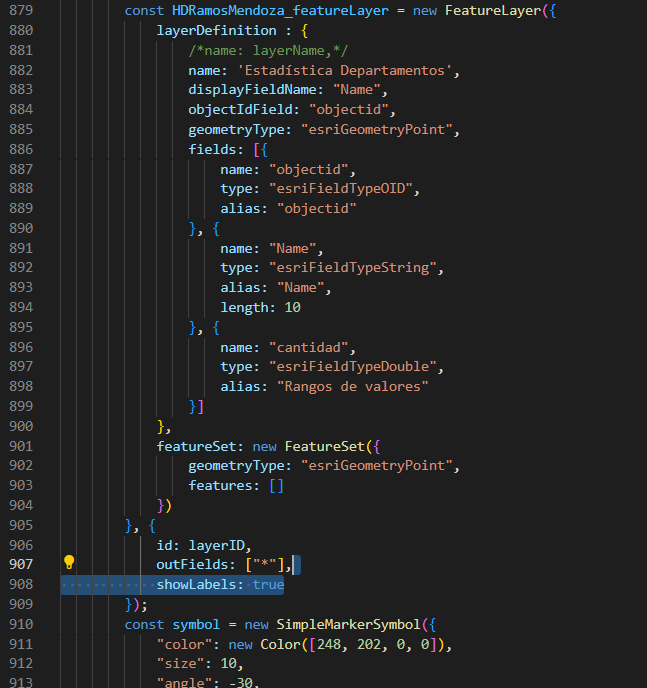Click the "esriFieldTypeOID" string
647x688 pixels.
click(340, 189)
